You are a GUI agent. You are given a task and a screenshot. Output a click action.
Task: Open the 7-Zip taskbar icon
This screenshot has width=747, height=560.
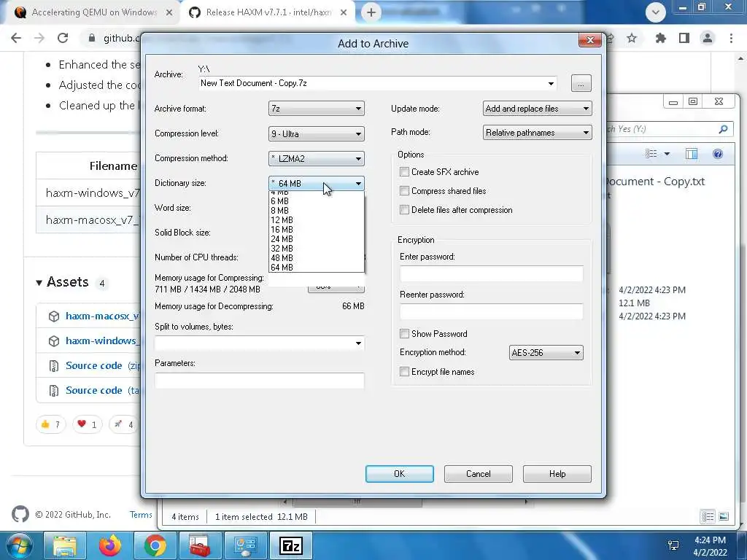(x=290, y=545)
